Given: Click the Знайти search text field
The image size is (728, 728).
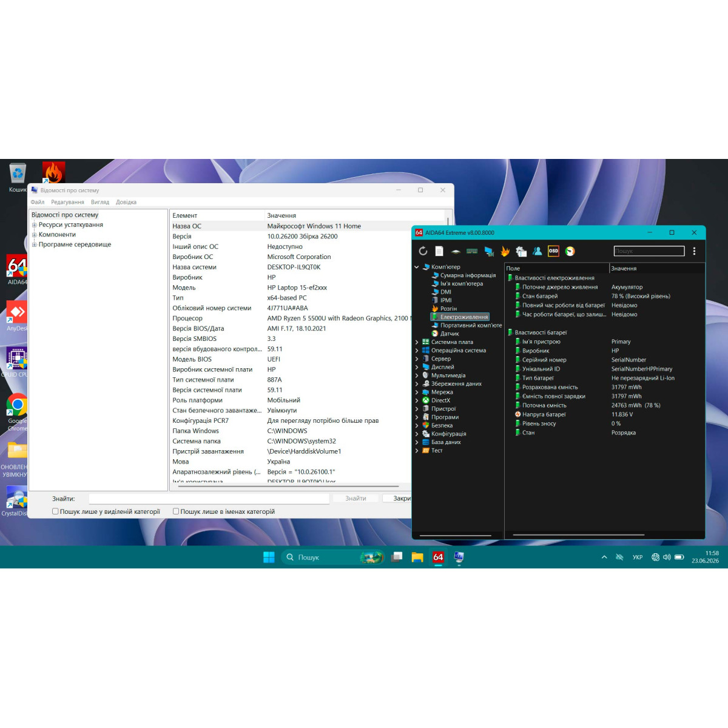Looking at the screenshot, I should point(209,499).
